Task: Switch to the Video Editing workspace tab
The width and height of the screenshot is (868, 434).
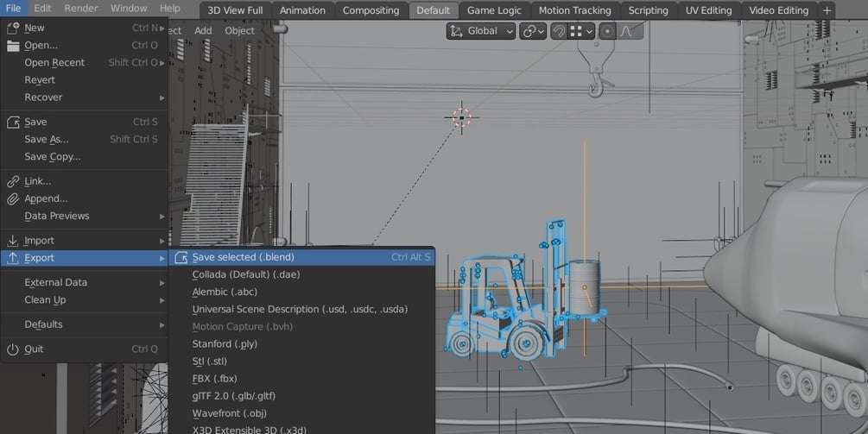Action: pos(778,10)
